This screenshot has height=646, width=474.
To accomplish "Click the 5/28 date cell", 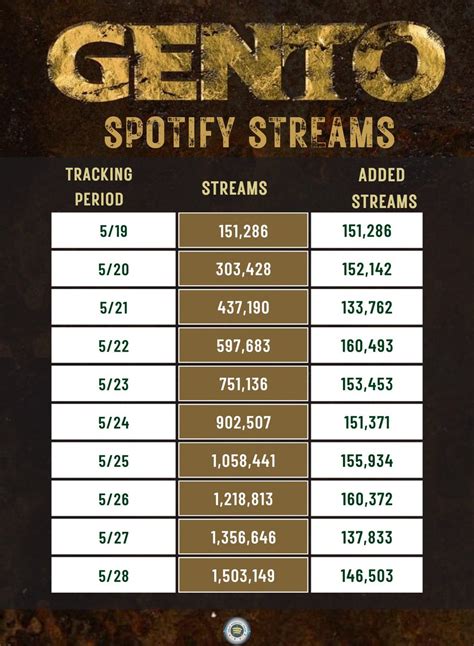I will coord(114,576).
